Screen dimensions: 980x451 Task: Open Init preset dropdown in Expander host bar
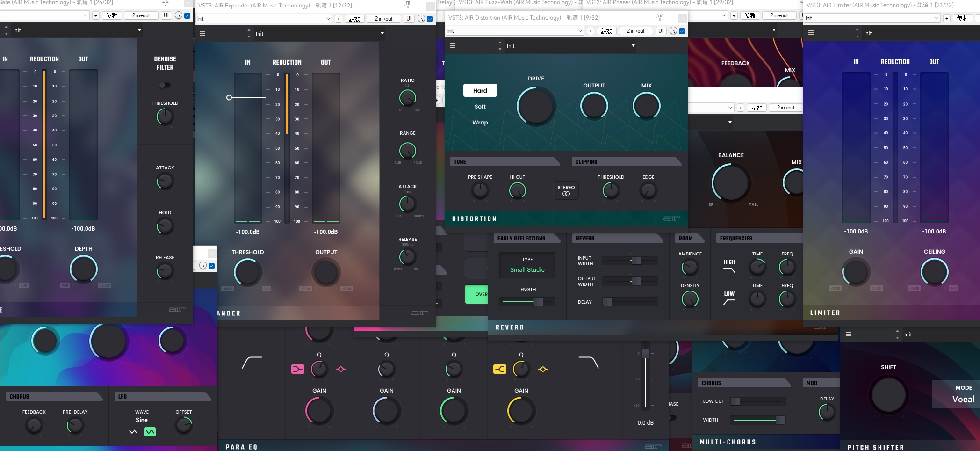coord(264,19)
